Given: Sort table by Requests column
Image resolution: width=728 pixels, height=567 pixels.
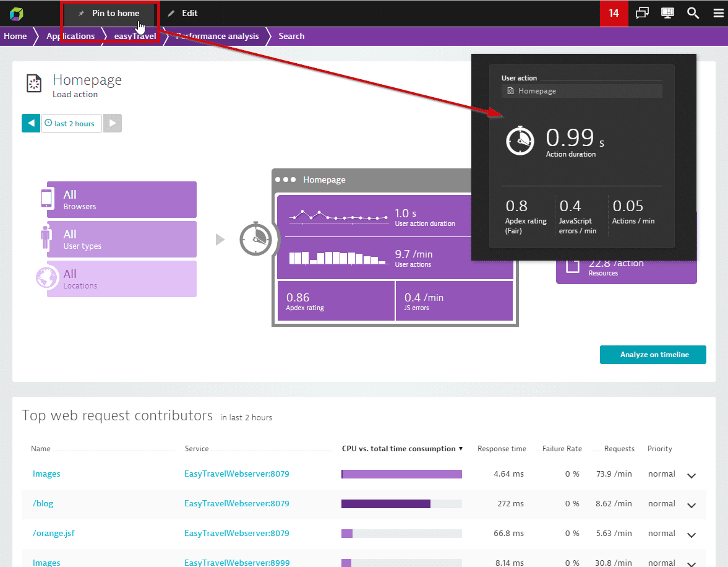Looking at the screenshot, I should point(619,449).
